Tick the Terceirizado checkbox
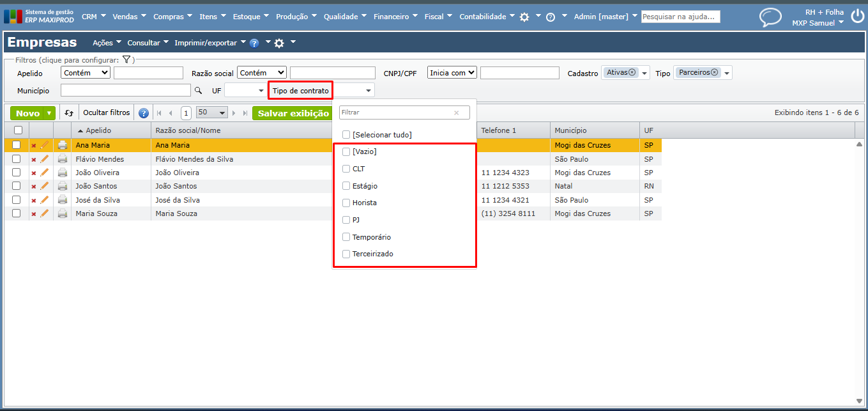868x411 pixels. point(346,254)
